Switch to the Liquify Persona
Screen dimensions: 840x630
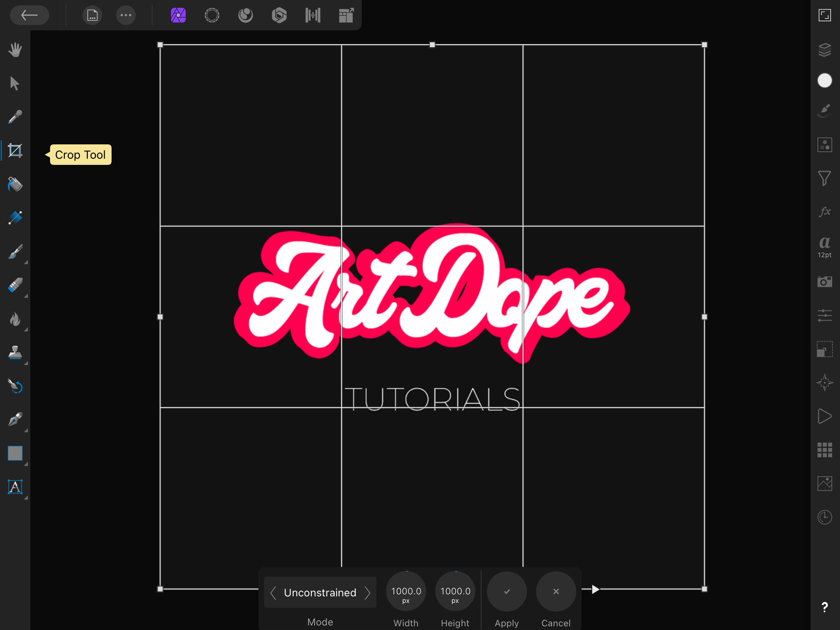[246, 16]
